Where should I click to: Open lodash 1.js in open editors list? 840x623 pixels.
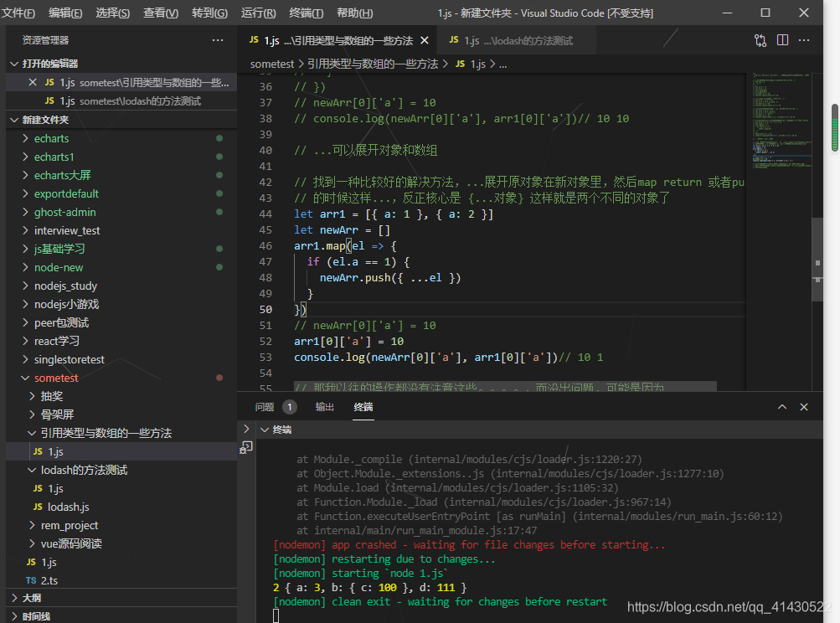tap(121, 101)
